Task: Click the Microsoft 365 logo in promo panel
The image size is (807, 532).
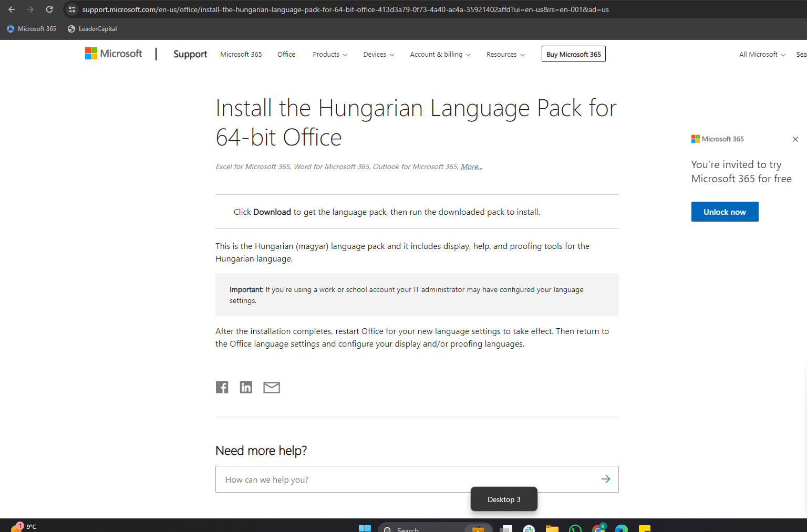Action: (x=718, y=139)
